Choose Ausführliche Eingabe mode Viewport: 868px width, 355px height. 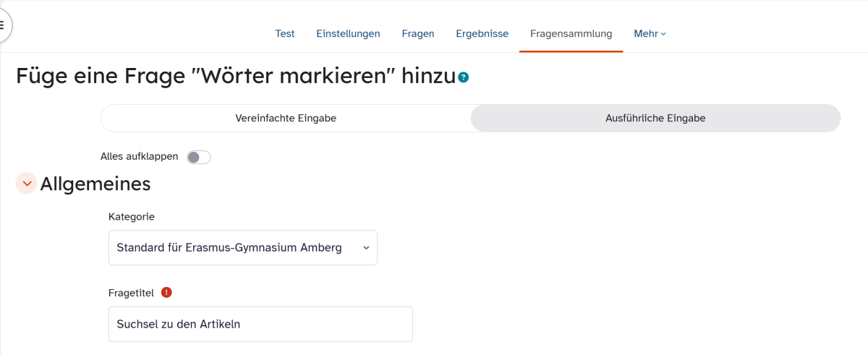pos(655,119)
